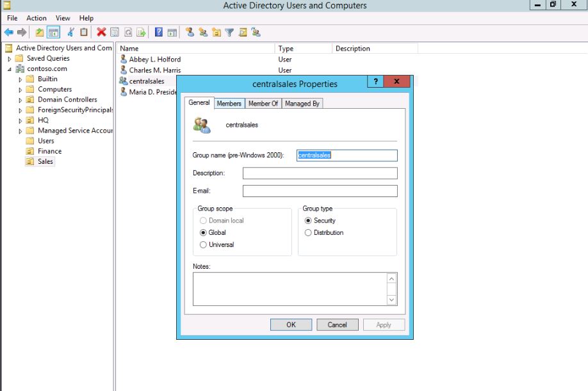Expand the HQ organizational unit
Viewport: 588px width, 391px height.
pyautogui.click(x=20, y=120)
